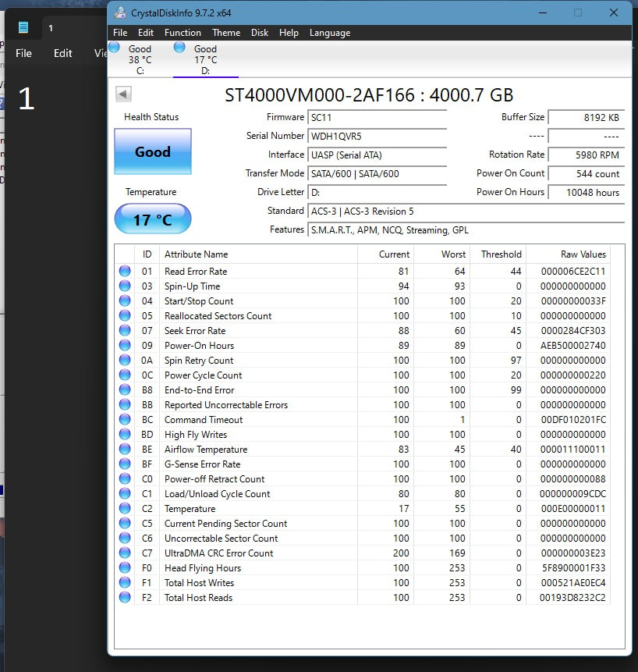Click the previous disk arrow icon

(x=123, y=94)
